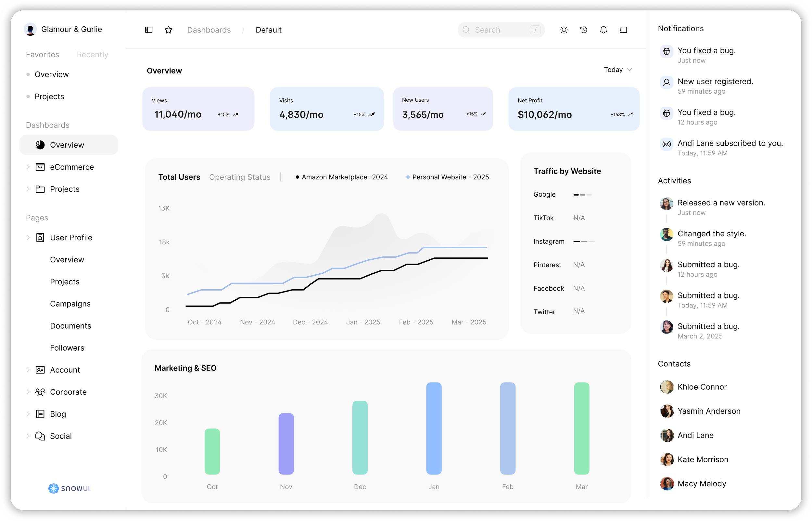Select the Social chat bubble icon

coord(41,436)
